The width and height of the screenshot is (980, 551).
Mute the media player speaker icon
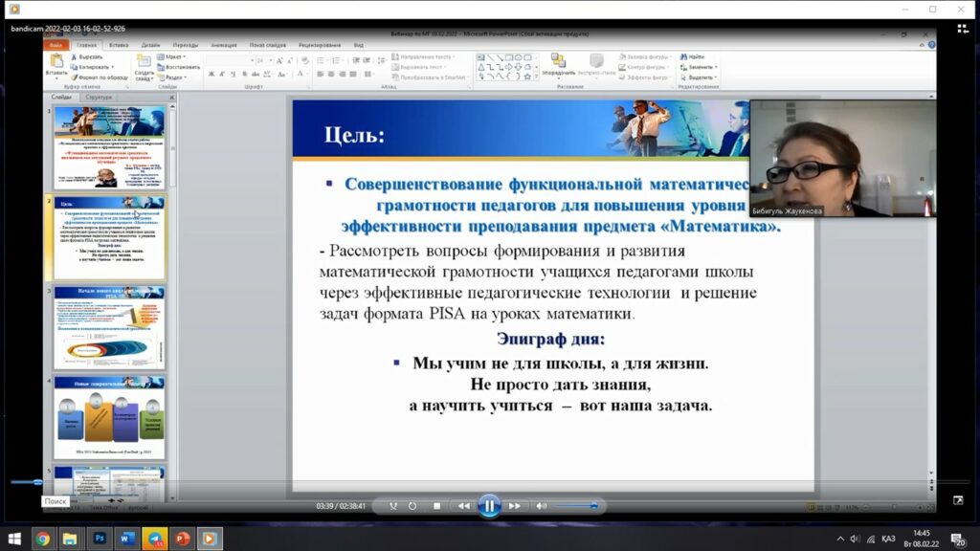pos(542,506)
